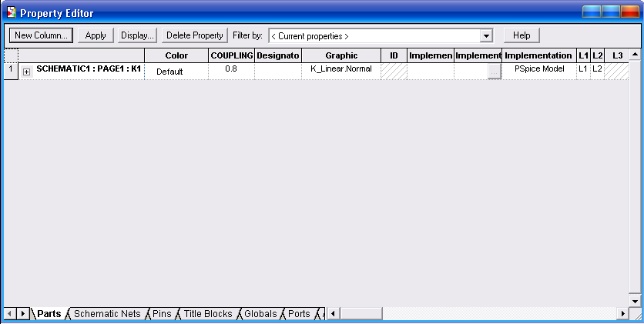The height and width of the screenshot is (324, 644).
Task: Click the Designator column header
Action: (278, 55)
